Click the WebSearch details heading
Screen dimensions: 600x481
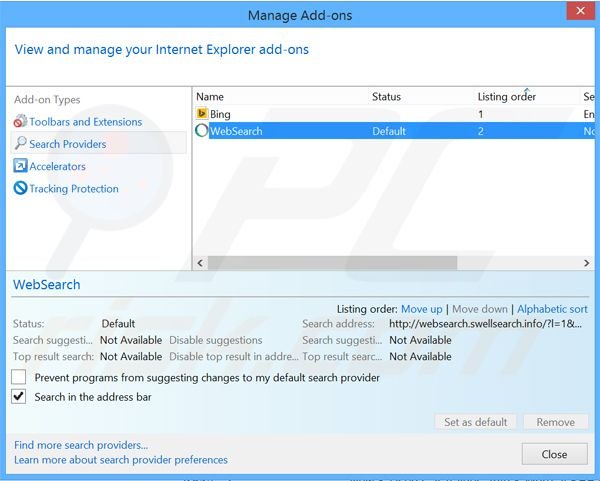(x=47, y=284)
